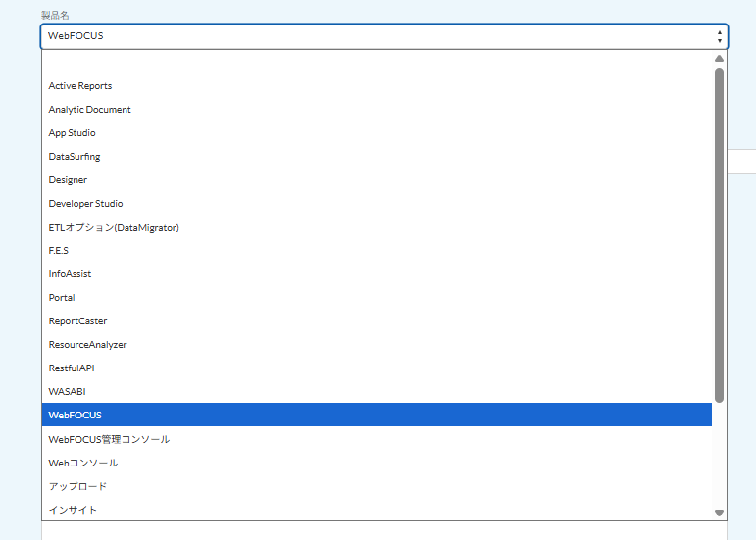The image size is (756, 540).
Task: Click the list scrollbar up arrow
Action: pyautogui.click(x=719, y=58)
